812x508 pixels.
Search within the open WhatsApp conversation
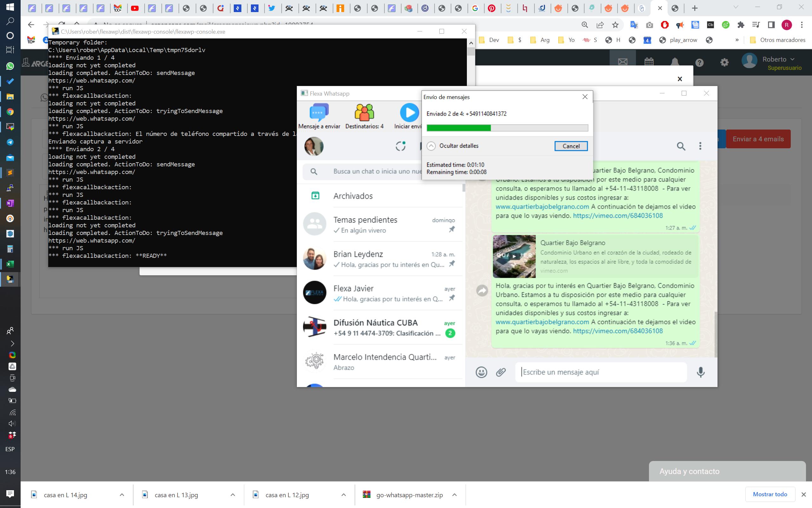[681, 146]
